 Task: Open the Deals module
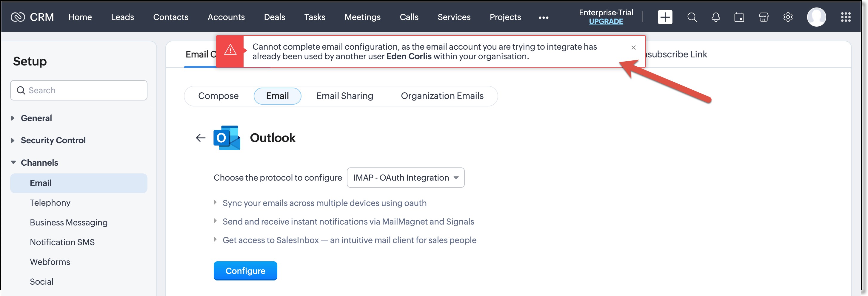click(x=274, y=17)
